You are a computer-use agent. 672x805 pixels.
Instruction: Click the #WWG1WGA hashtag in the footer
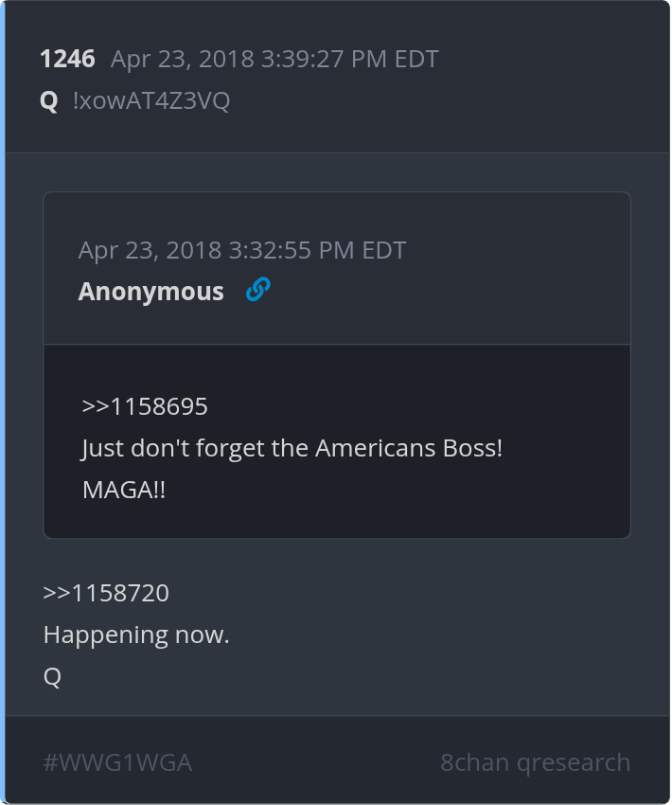point(117,762)
